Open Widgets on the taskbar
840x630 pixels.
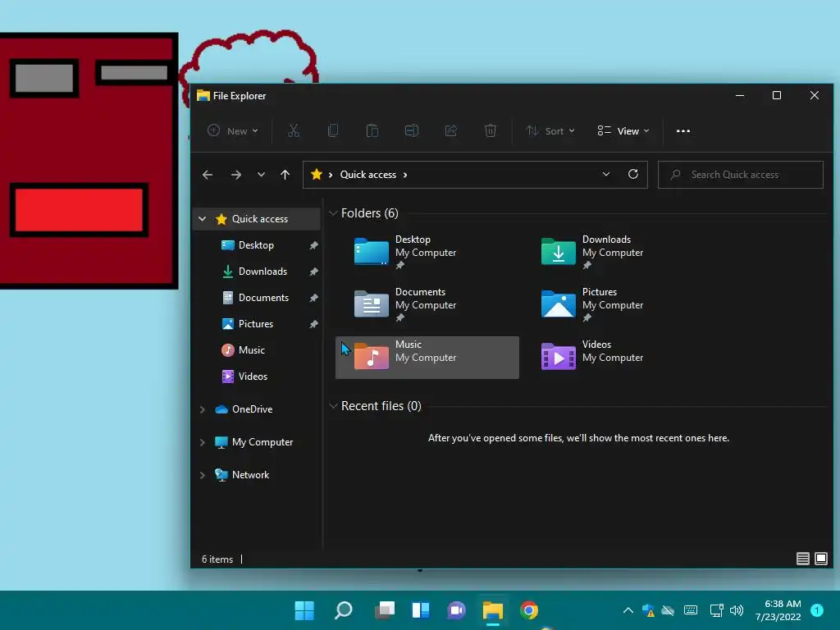[x=421, y=610]
